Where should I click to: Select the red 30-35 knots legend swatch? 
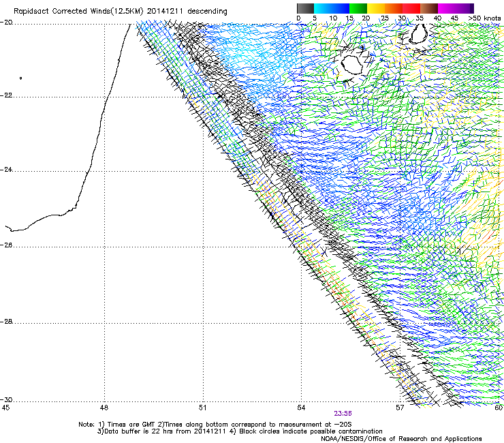pyautogui.click(x=411, y=8)
